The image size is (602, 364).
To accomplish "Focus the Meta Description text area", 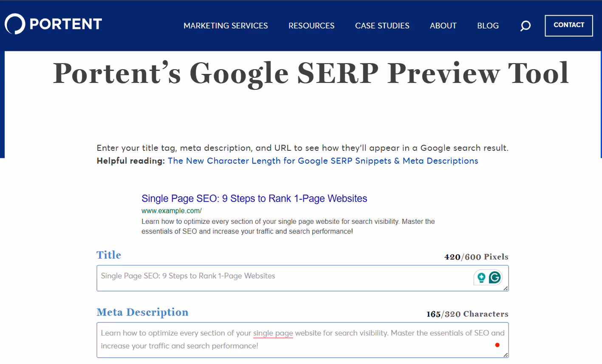I will coord(302,340).
